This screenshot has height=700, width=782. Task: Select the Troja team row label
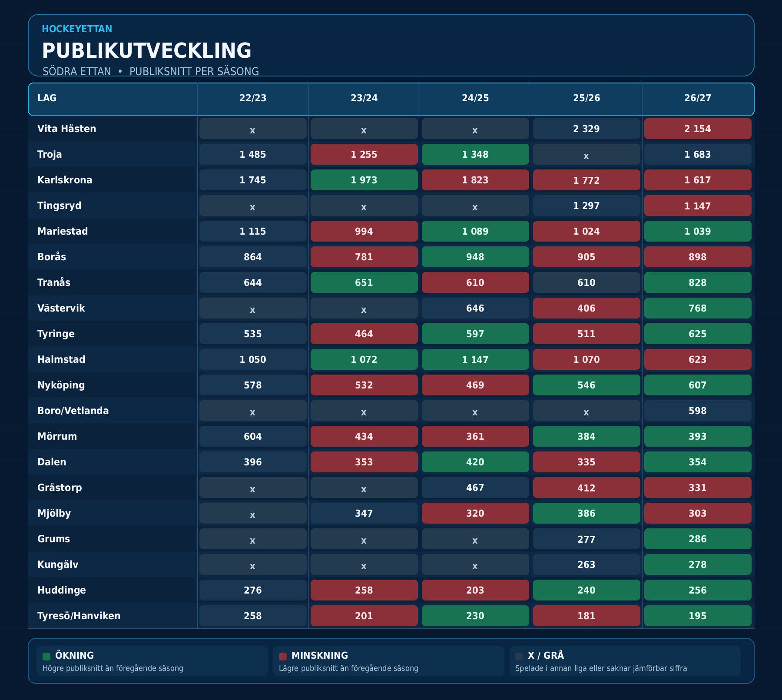50,154
